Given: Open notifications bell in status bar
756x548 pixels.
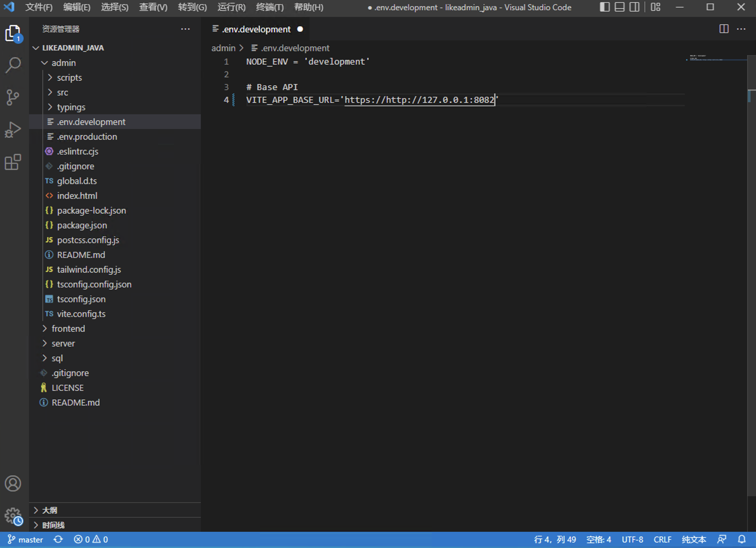Looking at the screenshot, I should pos(742,540).
